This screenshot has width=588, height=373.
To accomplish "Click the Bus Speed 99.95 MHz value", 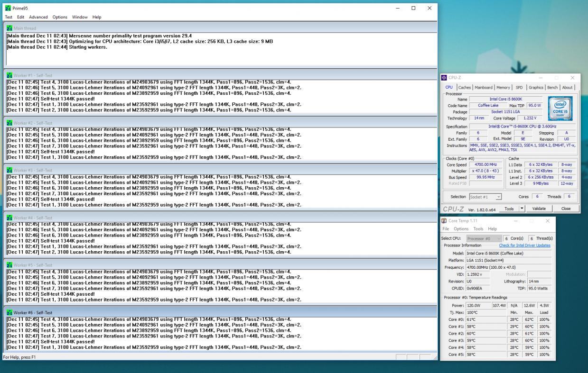I will pos(485,177).
